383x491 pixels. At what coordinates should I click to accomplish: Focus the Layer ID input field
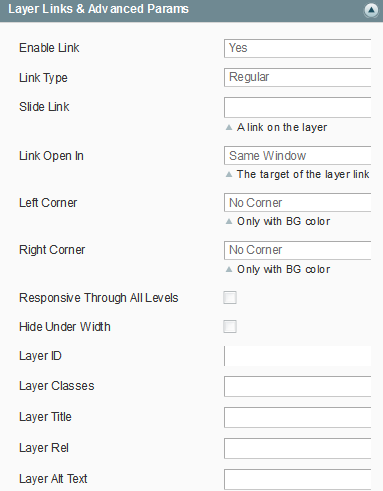click(297, 356)
